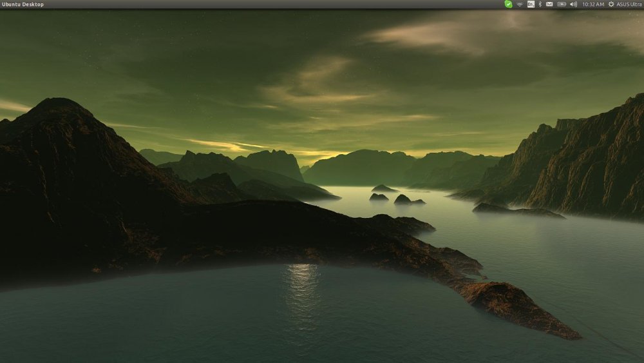Expand the En keyboard input source menu
Screen dimensions: 644x363
coord(531,4)
